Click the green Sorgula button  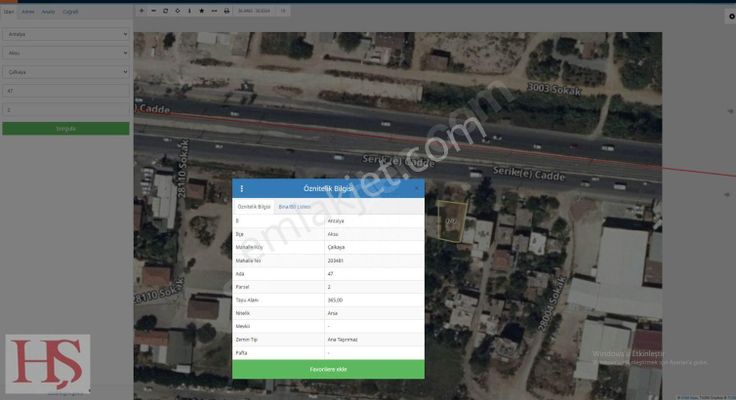(66, 128)
